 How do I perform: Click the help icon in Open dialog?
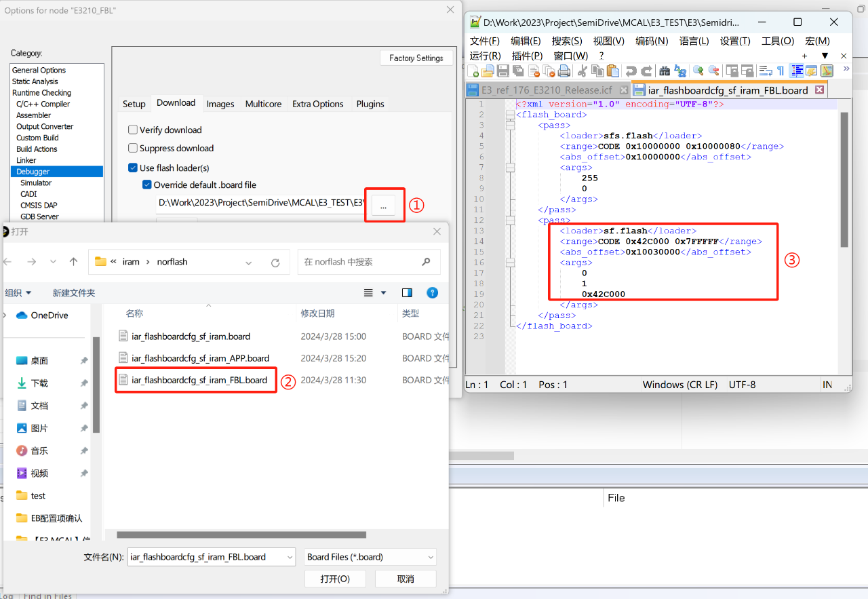tap(431, 292)
